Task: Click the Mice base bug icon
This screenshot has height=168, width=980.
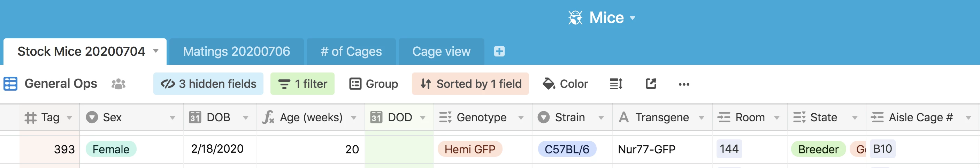Action: [575, 17]
